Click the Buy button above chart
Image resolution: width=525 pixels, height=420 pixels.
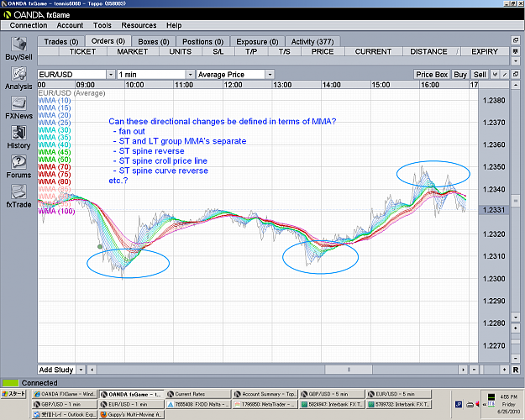coord(460,75)
